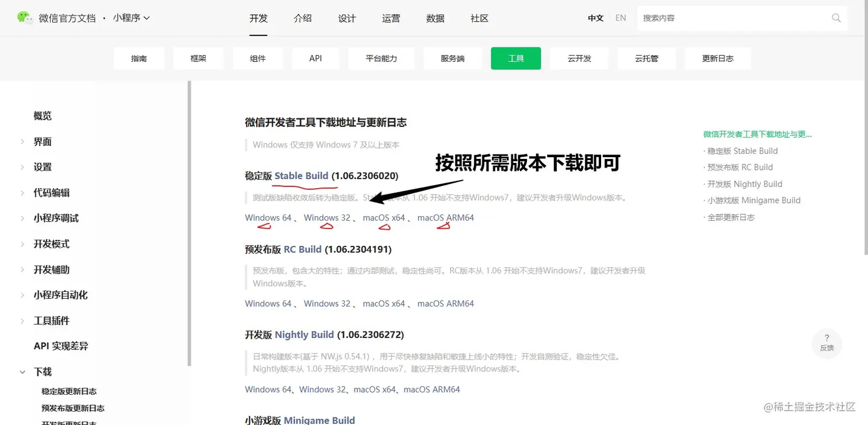Select the green 工具 category button
This screenshot has width=868, height=425.
[516, 59]
